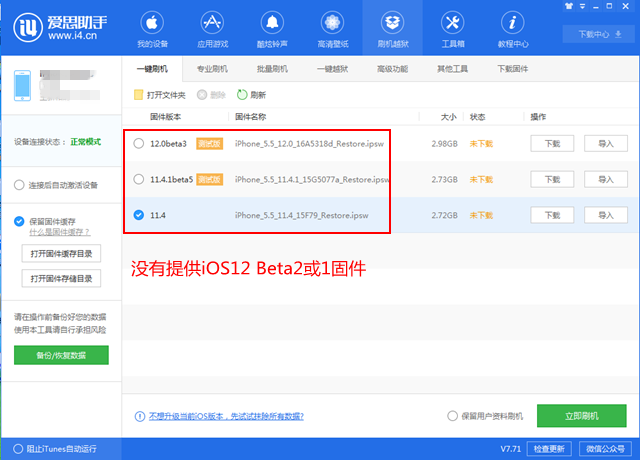Click file name iPhone_5.5_11.4_15F79_Restore.ipsw
Image resolution: width=640 pixels, height=460 pixels.
tap(302, 215)
